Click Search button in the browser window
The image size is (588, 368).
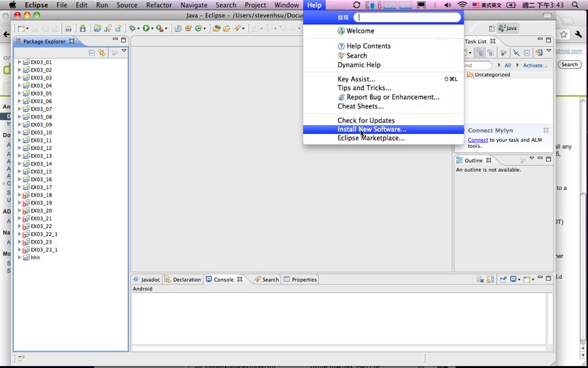[569, 65]
